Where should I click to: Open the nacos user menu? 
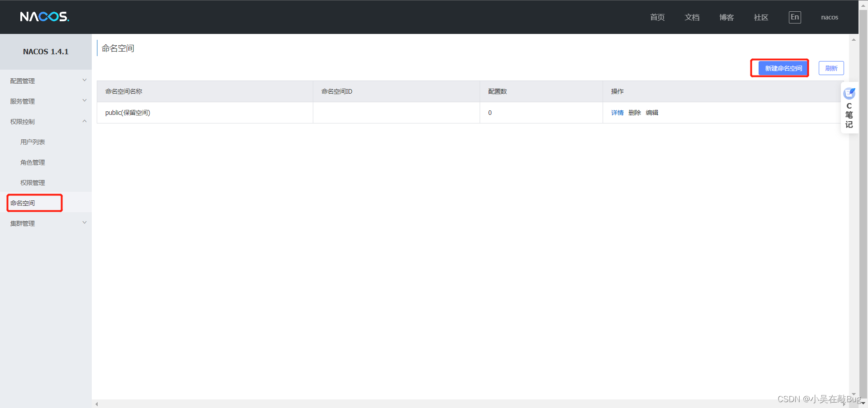[830, 17]
